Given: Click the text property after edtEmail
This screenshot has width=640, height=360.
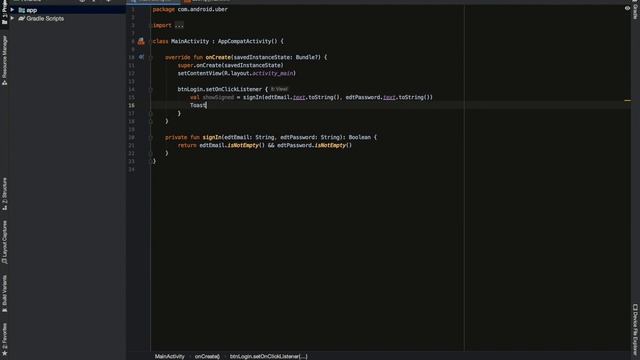Looking at the screenshot, I should click(299, 97).
